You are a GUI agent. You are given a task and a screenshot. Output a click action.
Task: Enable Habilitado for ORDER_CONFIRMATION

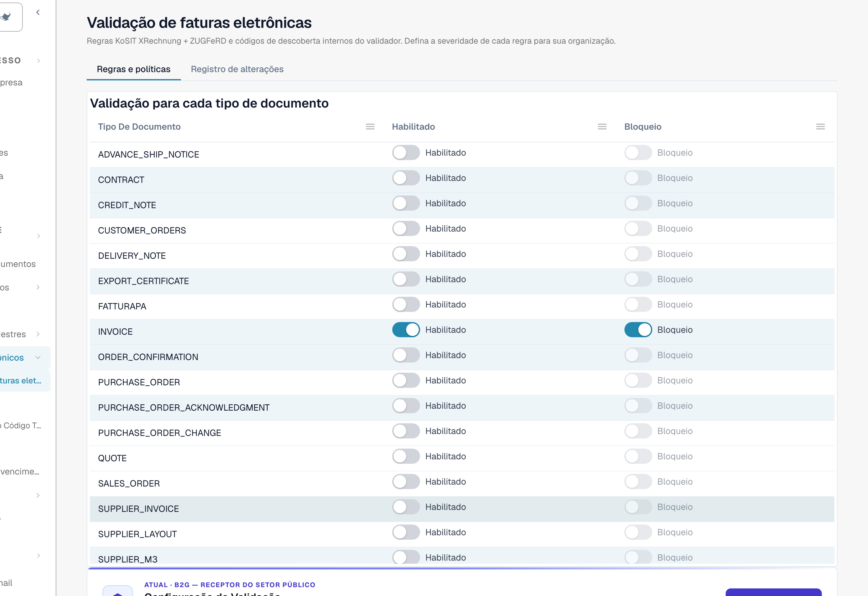406,355
